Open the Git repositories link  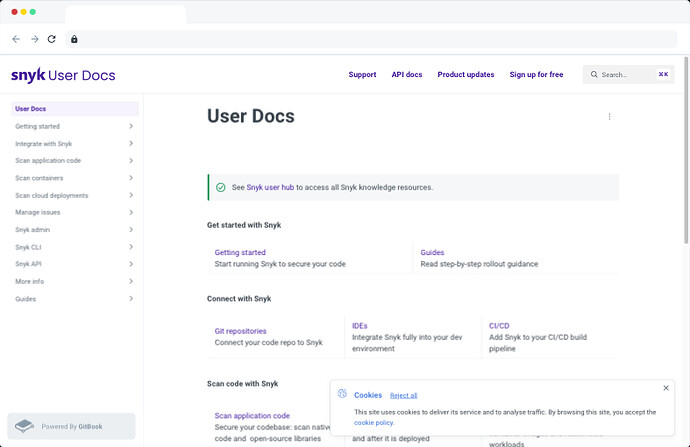[240, 331]
